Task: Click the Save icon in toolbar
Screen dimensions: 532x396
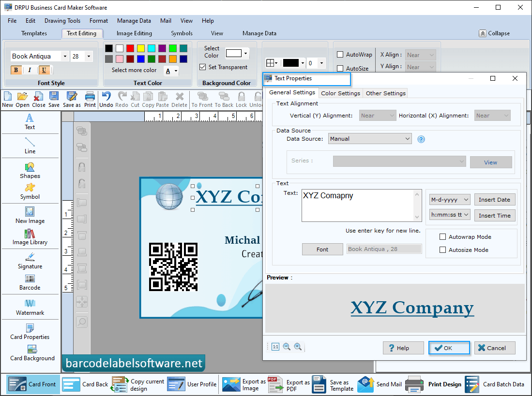Action: coord(54,100)
